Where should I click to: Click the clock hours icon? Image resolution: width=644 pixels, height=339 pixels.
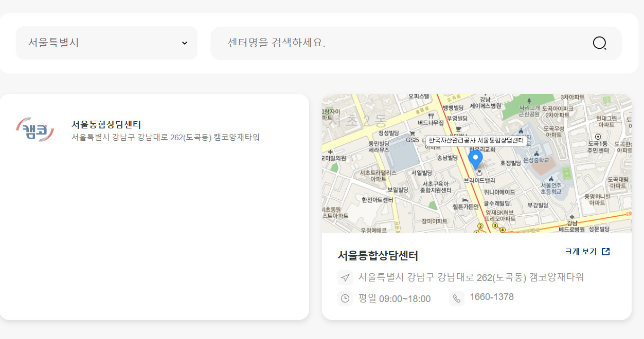tap(345, 298)
